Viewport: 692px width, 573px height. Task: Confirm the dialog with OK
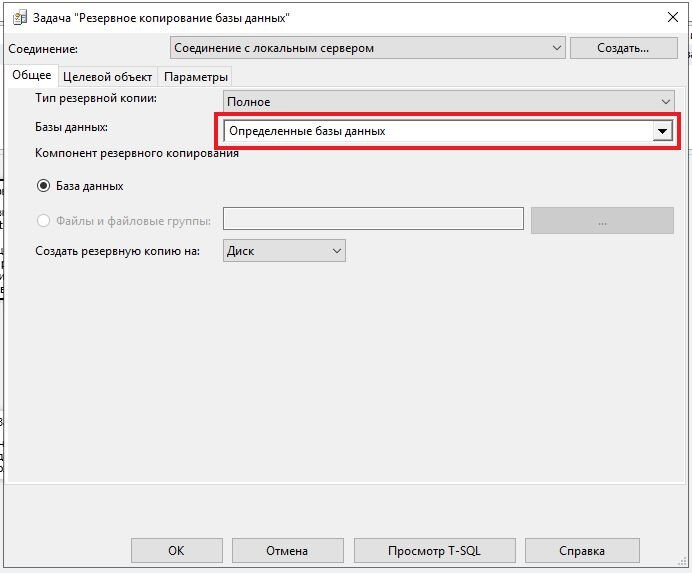[177, 550]
